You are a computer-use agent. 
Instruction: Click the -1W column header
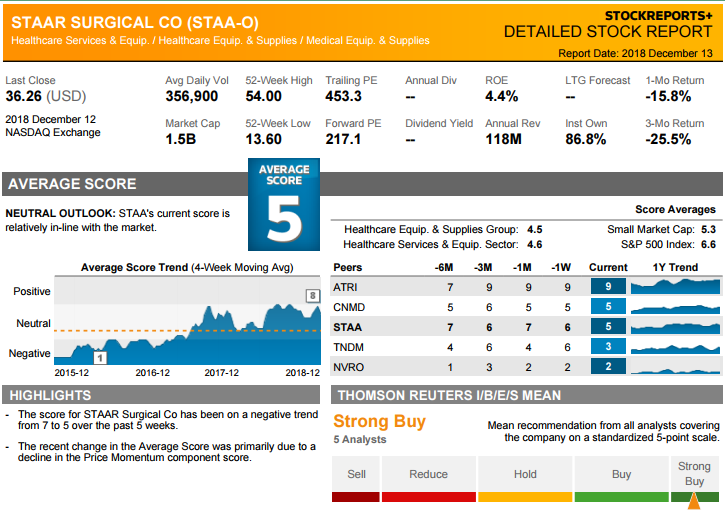click(561, 267)
